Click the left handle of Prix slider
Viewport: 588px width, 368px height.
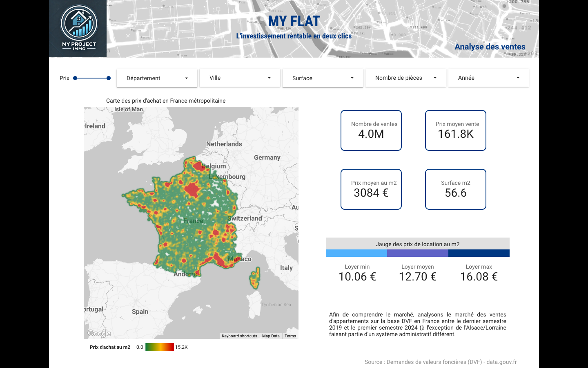pyautogui.click(x=75, y=78)
